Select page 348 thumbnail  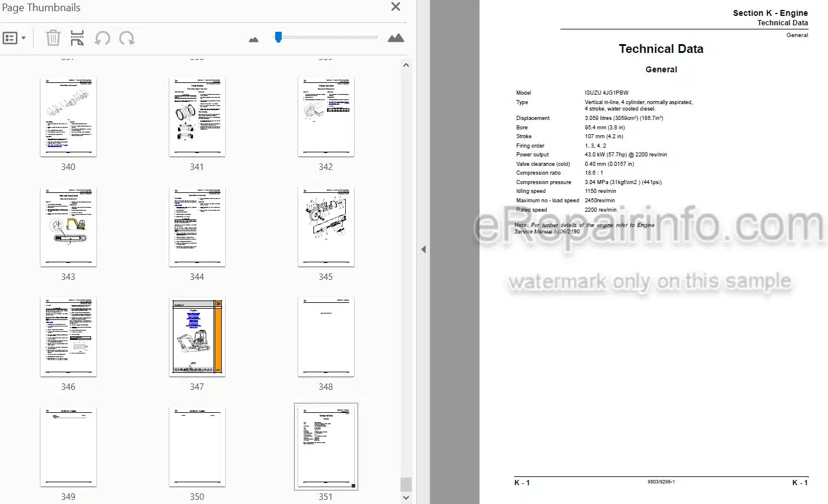click(326, 337)
